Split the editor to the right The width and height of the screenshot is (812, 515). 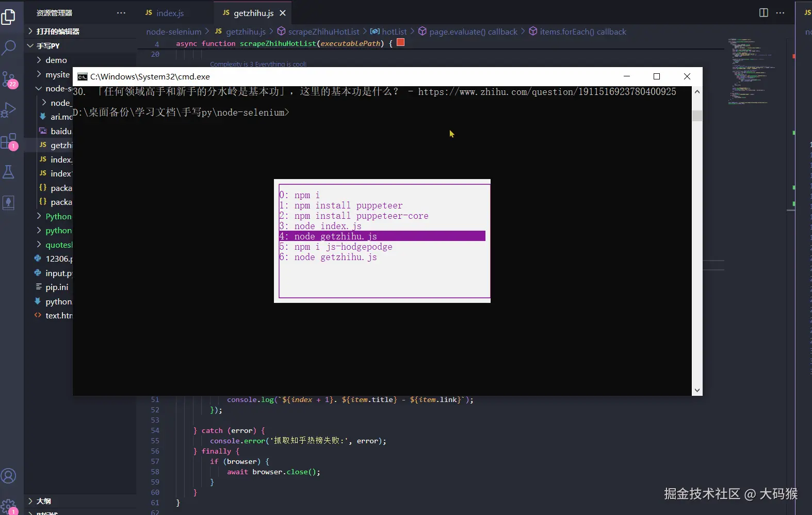click(x=764, y=13)
